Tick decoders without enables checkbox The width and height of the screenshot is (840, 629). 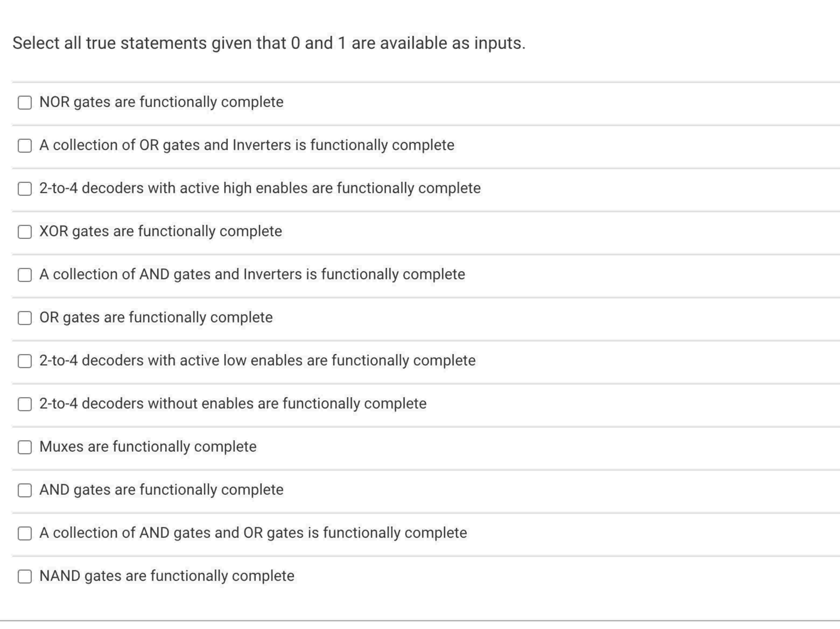pos(25,404)
